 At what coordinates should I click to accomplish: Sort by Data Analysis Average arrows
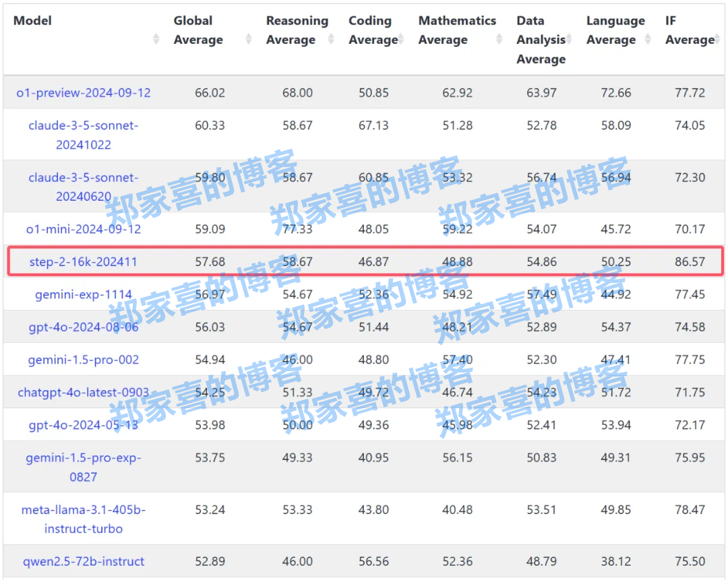tap(570, 39)
